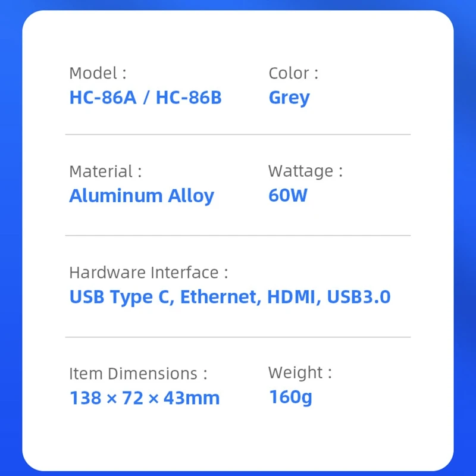Select the 160g weight value

tap(290, 397)
